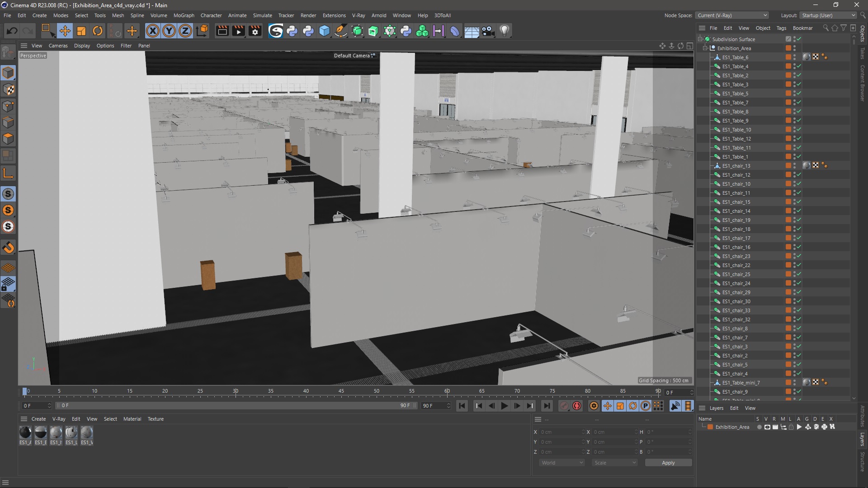Click the Spline Pen tool icon
This screenshot has height=488, width=868.
[x=341, y=31]
